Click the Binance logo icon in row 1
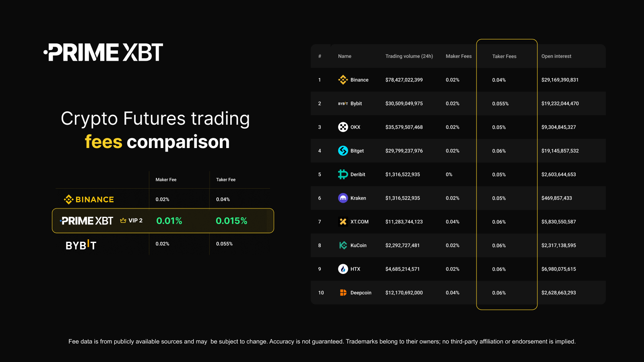Screen dimensions: 644x362 tap(343, 80)
